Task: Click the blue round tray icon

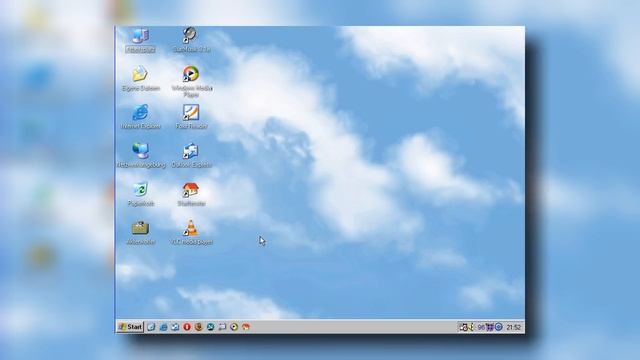Action: point(498,327)
